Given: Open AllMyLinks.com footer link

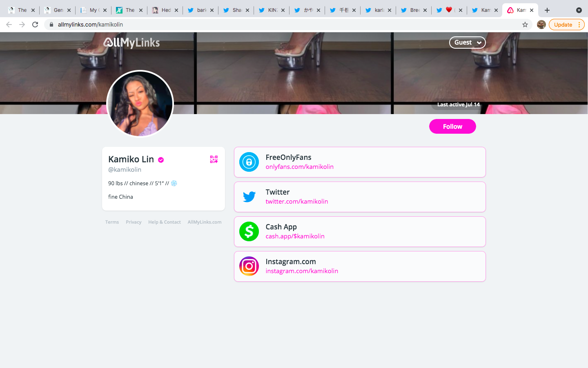Looking at the screenshot, I should 205,222.
